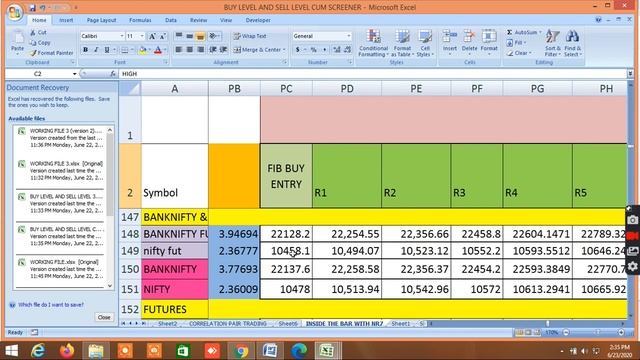
Task: Click the camera screenshot icon on right edge
Action: point(633,220)
